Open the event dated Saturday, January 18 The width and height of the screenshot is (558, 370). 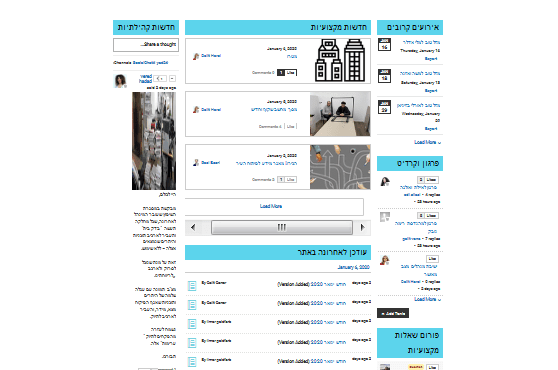tap(420, 73)
